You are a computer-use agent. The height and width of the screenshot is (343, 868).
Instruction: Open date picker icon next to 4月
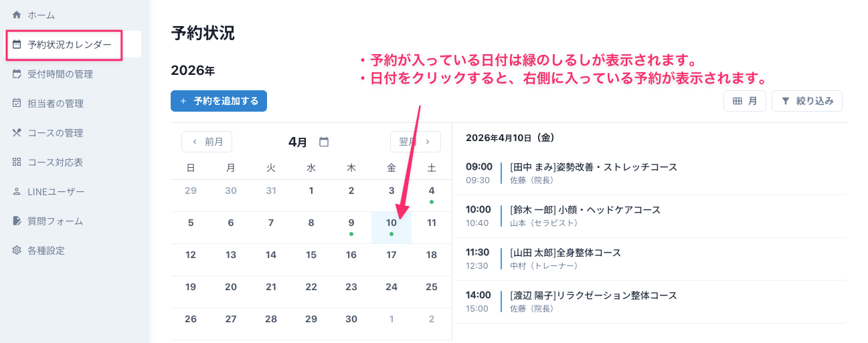(x=324, y=142)
